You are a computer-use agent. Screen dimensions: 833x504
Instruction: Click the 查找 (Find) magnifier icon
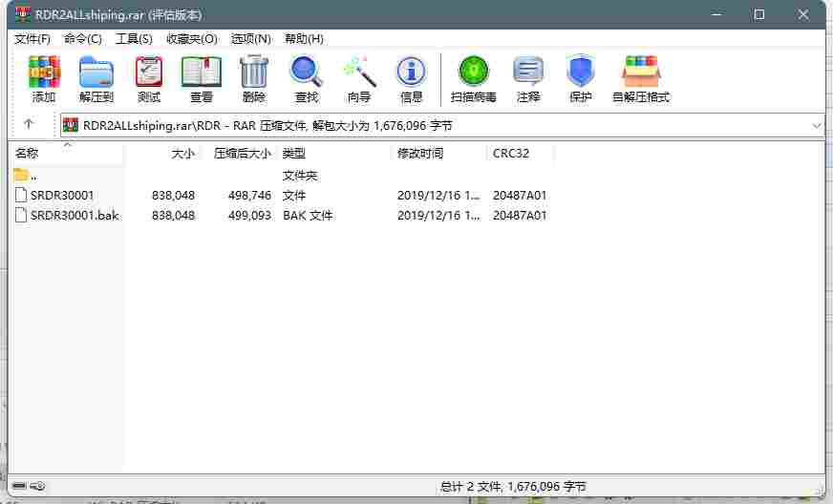307,72
